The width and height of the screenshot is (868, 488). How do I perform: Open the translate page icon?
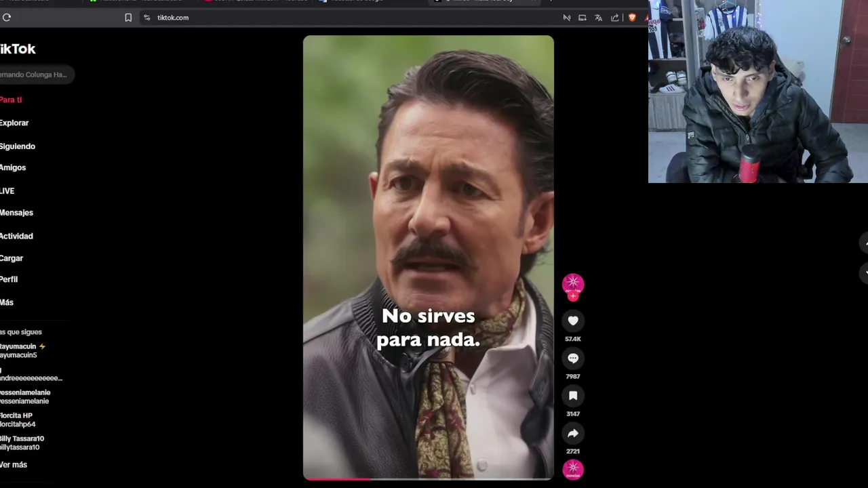click(x=599, y=18)
